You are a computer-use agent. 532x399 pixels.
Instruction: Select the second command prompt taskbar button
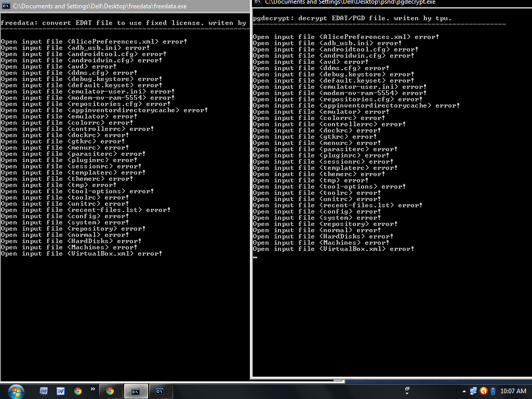(x=161, y=391)
